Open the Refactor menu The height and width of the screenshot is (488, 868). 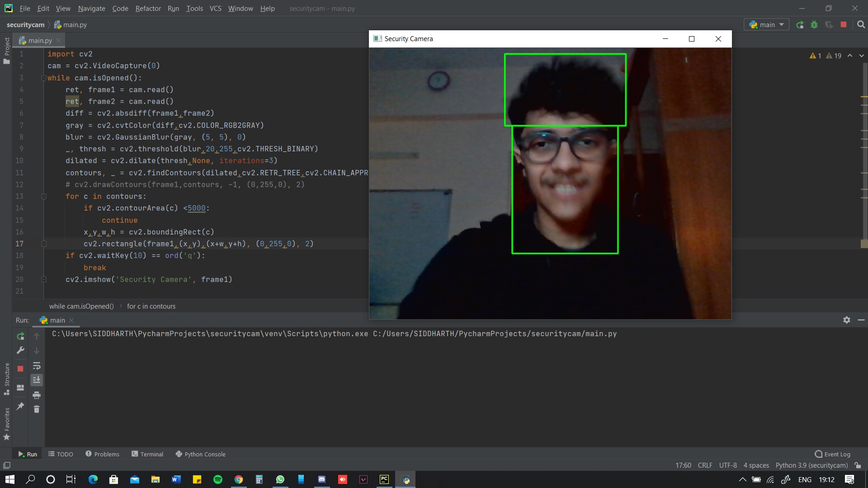click(x=148, y=8)
